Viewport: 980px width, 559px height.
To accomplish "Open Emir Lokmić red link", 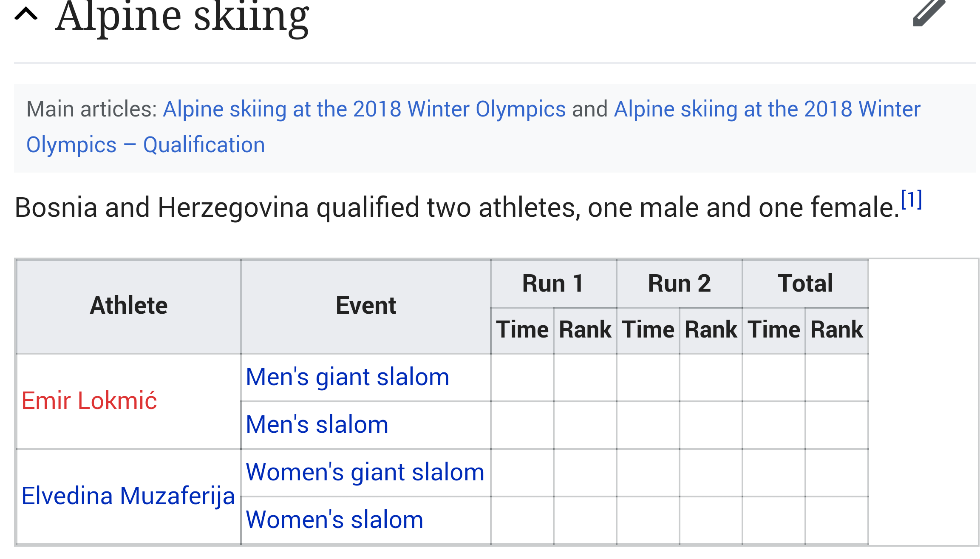I will [89, 401].
